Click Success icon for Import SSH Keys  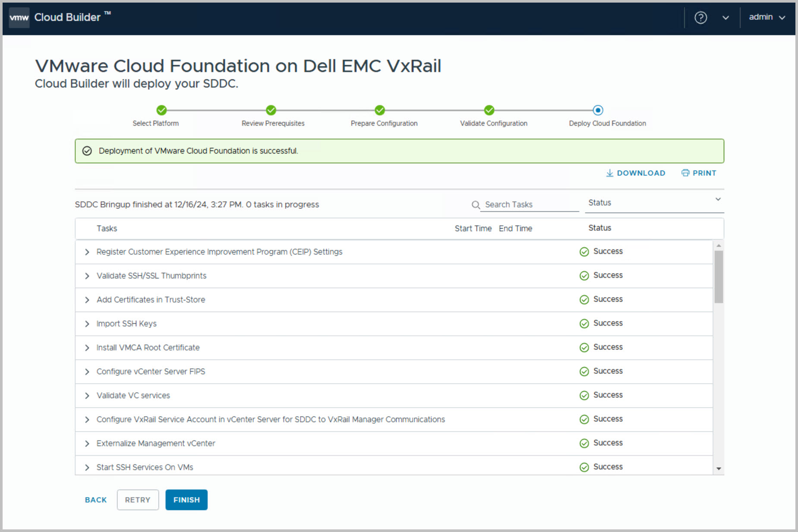[x=584, y=324]
